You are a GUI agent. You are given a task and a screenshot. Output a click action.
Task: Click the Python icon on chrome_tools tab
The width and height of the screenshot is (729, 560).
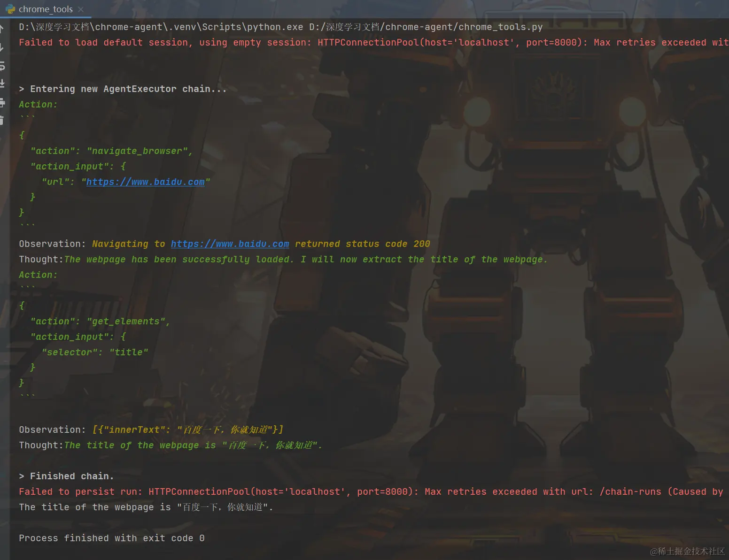(10, 9)
